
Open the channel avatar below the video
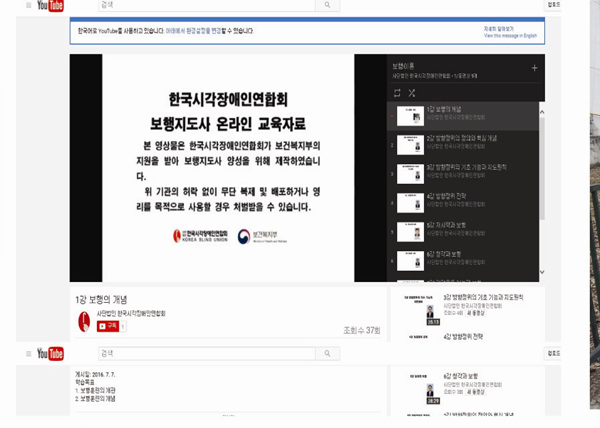[x=84, y=321]
